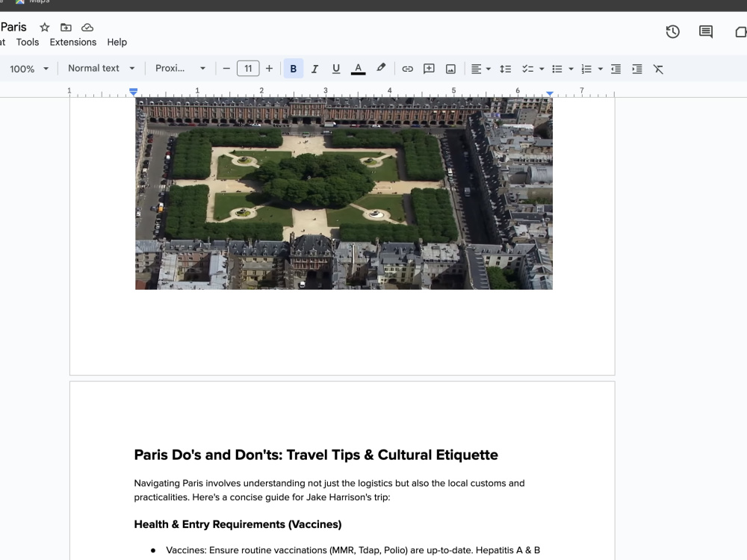Screen dimensions: 747x560
Task: Expand bulleted list options arrow
Action: click(571, 69)
